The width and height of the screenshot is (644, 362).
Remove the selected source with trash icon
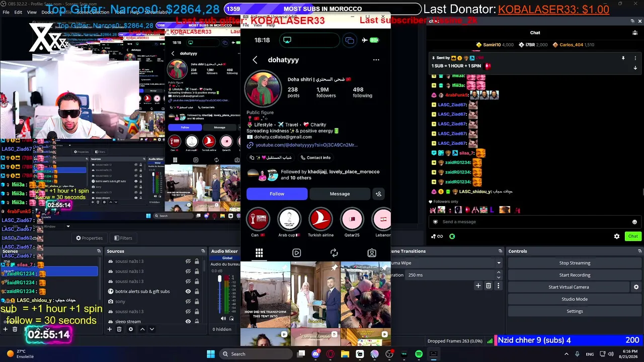point(119,329)
